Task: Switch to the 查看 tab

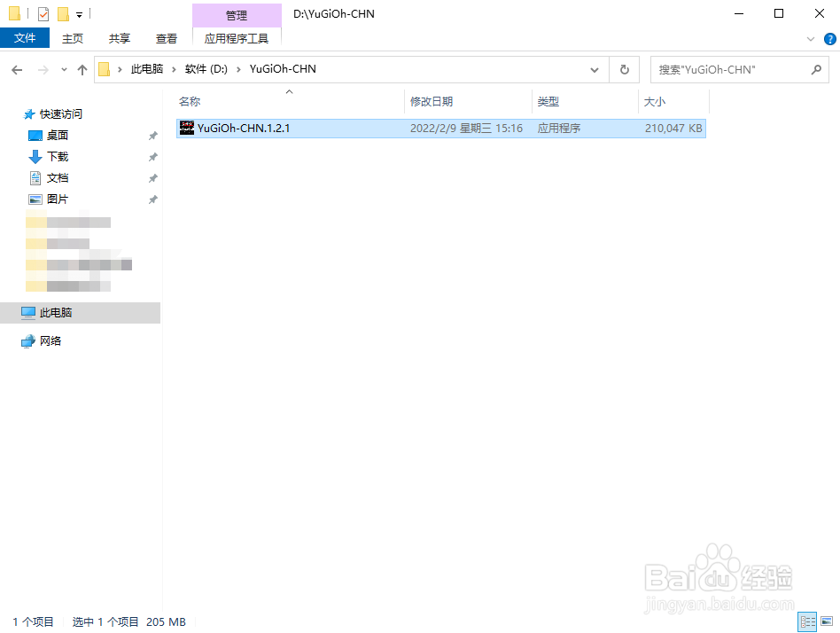Action: pos(167,38)
